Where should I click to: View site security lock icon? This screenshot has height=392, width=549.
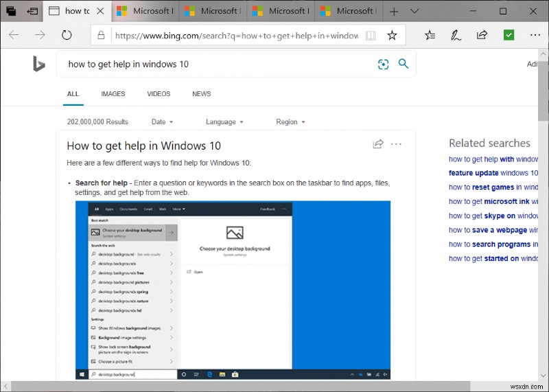(101, 35)
